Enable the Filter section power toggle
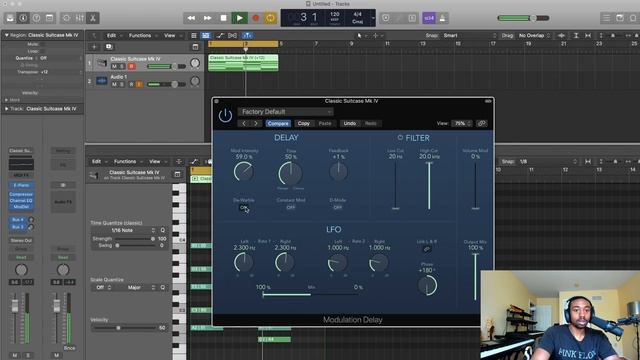Screen dimensions: 640x360 coord(400,138)
